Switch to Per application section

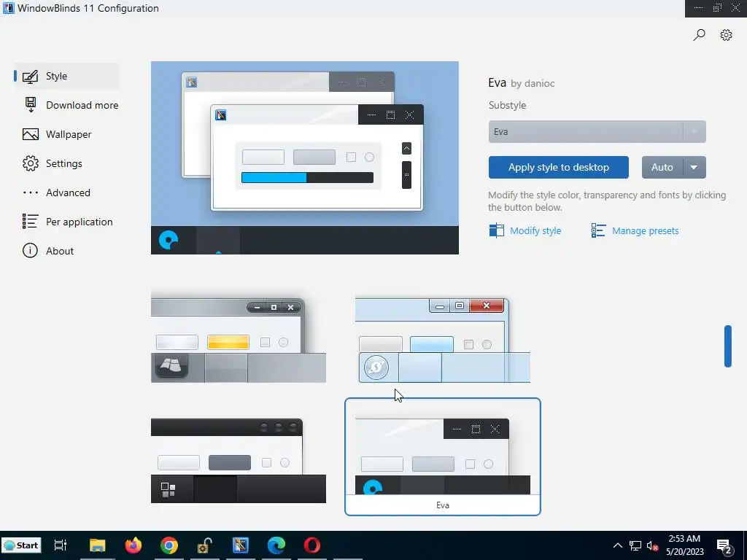pyautogui.click(x=68, y=222)
